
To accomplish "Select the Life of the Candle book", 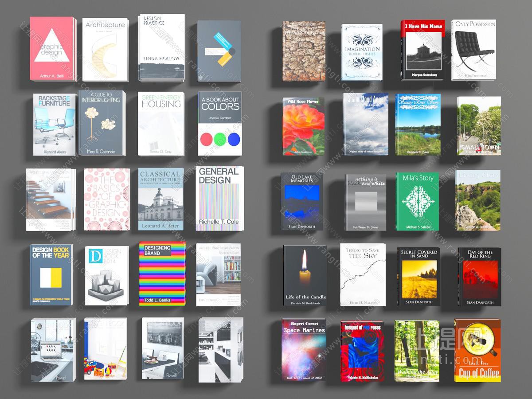I will pos(305,276).
